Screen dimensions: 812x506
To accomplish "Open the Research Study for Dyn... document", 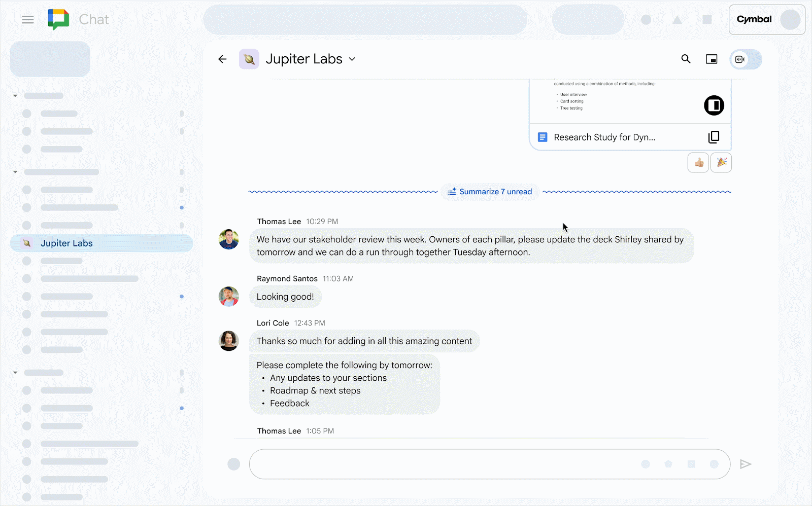I will 604,137.
